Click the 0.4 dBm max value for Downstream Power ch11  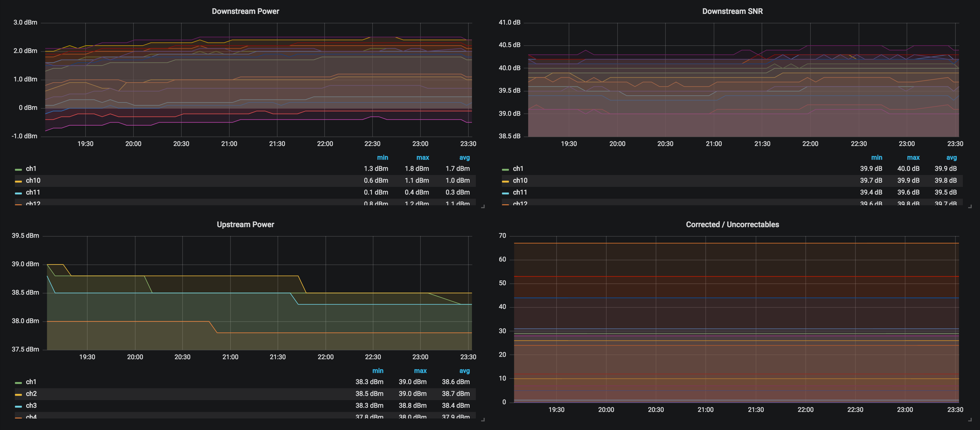(x=417, y=192)
